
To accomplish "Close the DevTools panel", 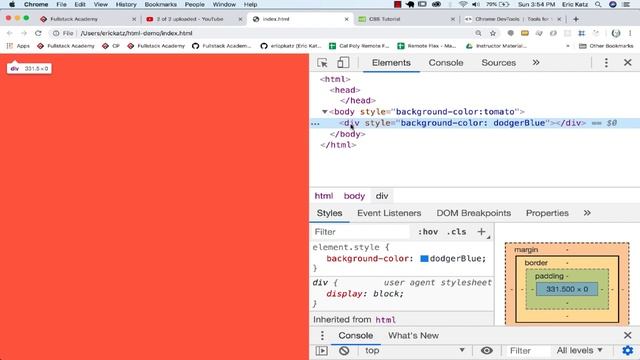I will point(627,62).
